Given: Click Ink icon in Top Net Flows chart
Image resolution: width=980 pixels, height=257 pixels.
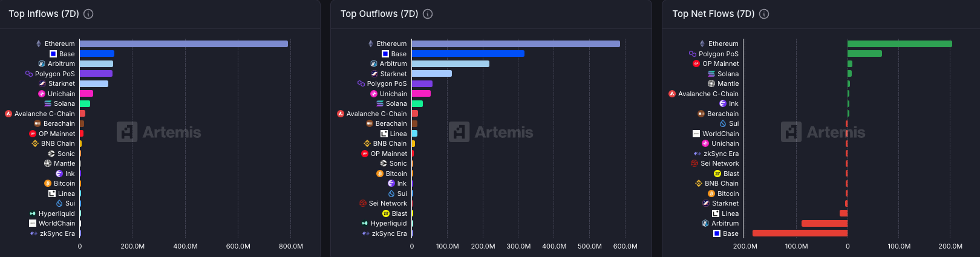Looking at the screenshot, I should (x=723, y=103).
